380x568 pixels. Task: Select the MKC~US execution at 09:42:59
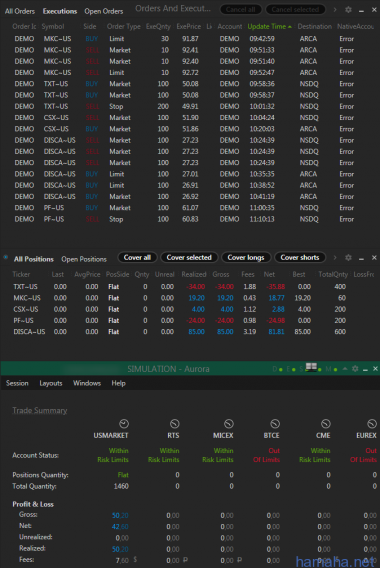click(190, 39)
